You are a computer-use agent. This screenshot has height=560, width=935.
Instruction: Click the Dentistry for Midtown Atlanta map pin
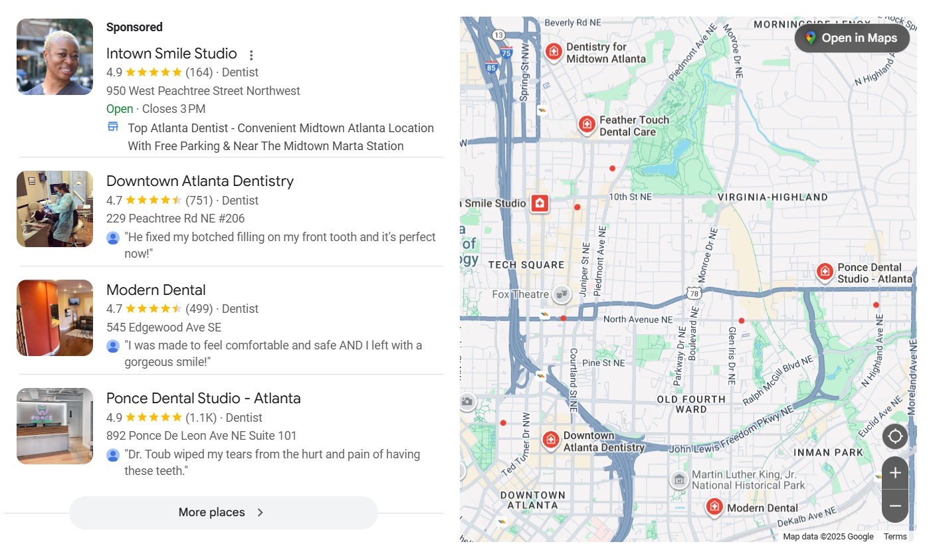(x=554, y=51)
